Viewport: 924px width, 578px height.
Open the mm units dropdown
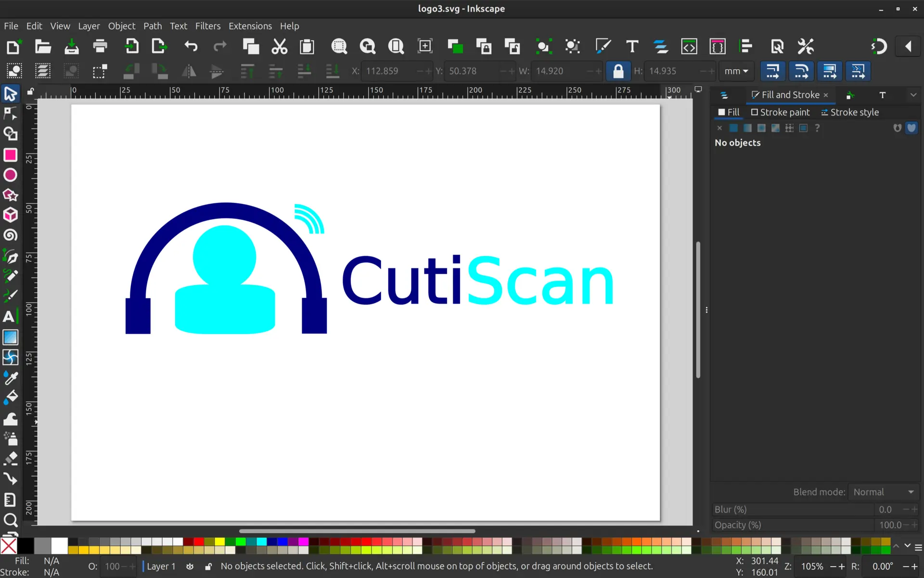click(736, 71)
